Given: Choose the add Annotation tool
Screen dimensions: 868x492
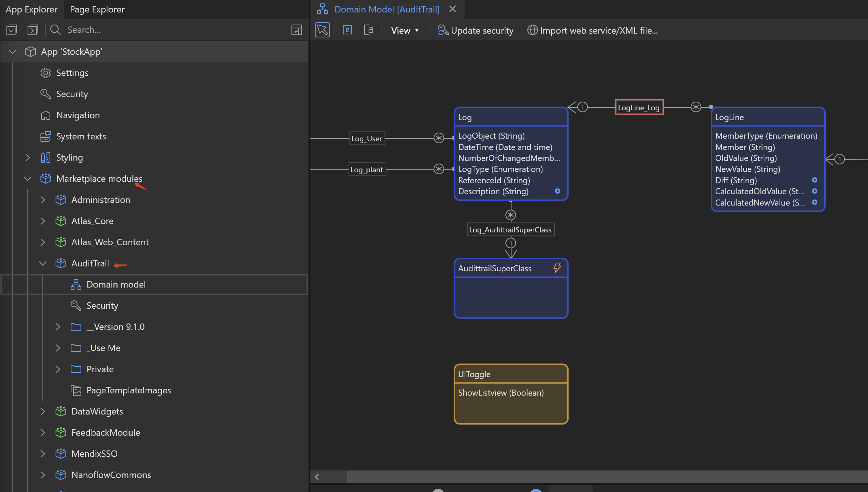Looking at the screenshot, I should click(369, 30).
